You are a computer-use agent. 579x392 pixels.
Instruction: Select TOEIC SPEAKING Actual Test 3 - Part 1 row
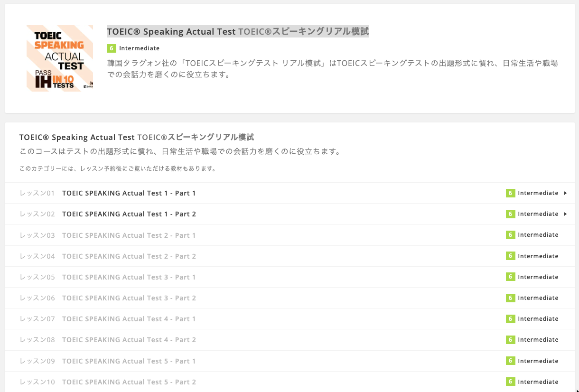[x=289, y=277]
